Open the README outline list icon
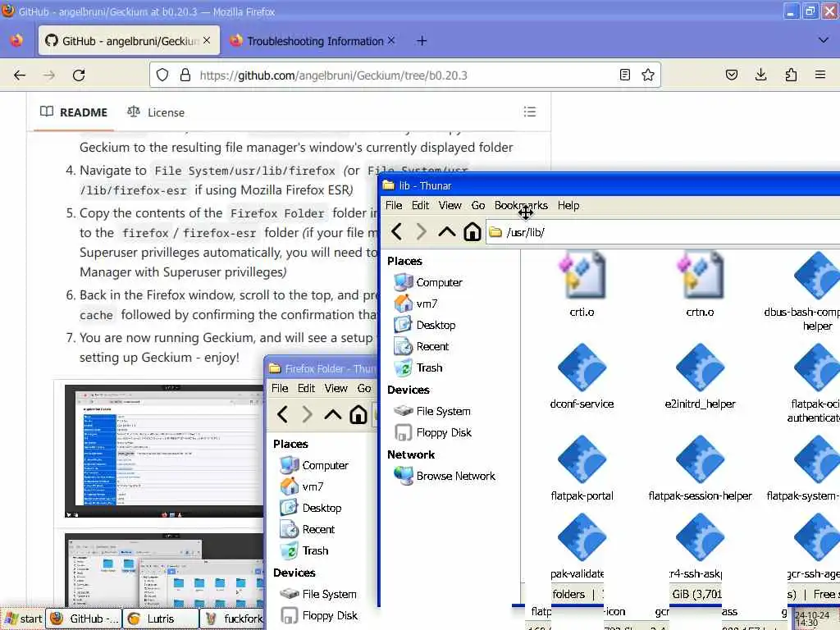Screen dimensions: 840x630 529,112
